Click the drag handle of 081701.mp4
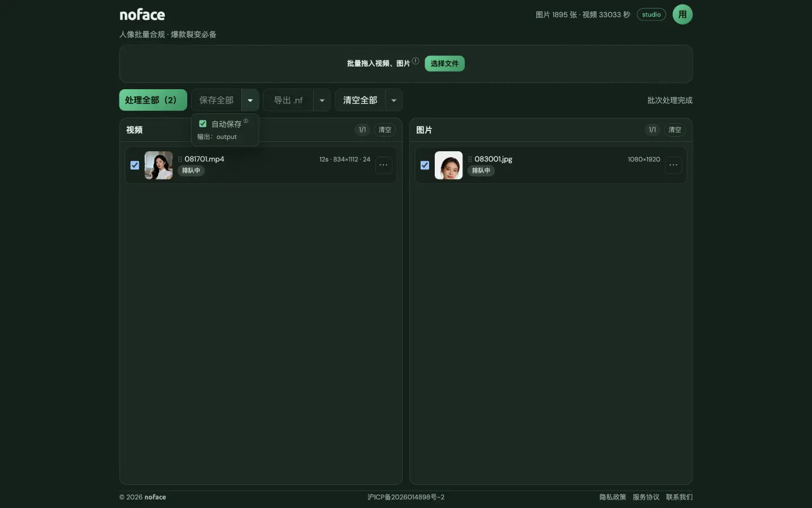 180,159
